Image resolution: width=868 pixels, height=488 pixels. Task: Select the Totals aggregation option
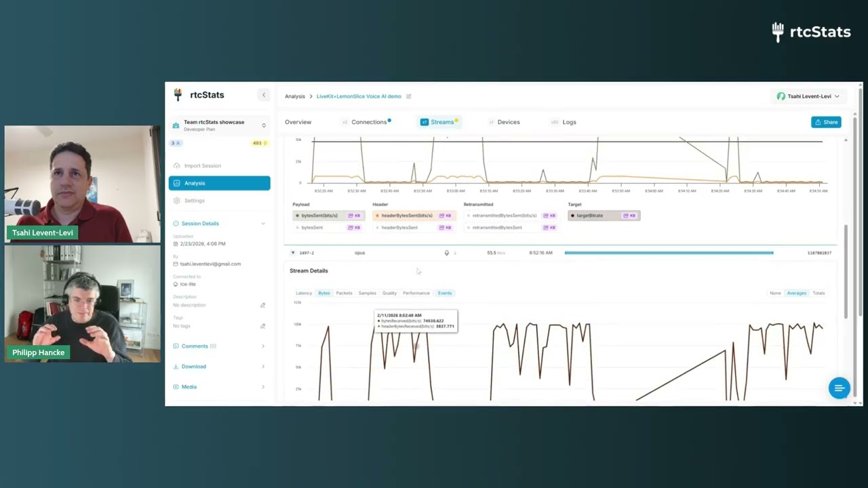click(x=818, y=293)
